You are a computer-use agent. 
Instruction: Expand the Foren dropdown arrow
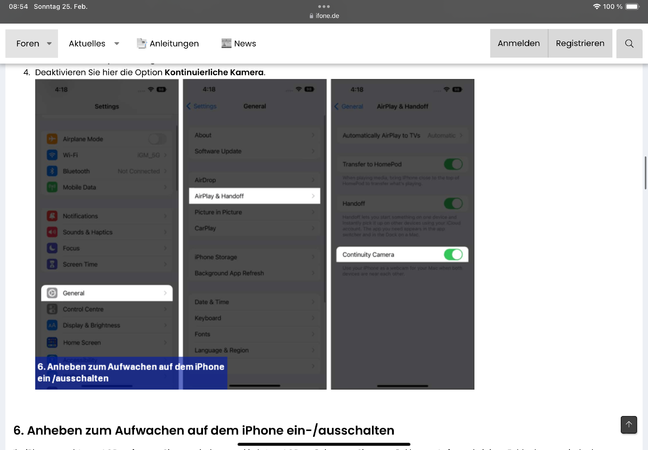coord(49,43)
